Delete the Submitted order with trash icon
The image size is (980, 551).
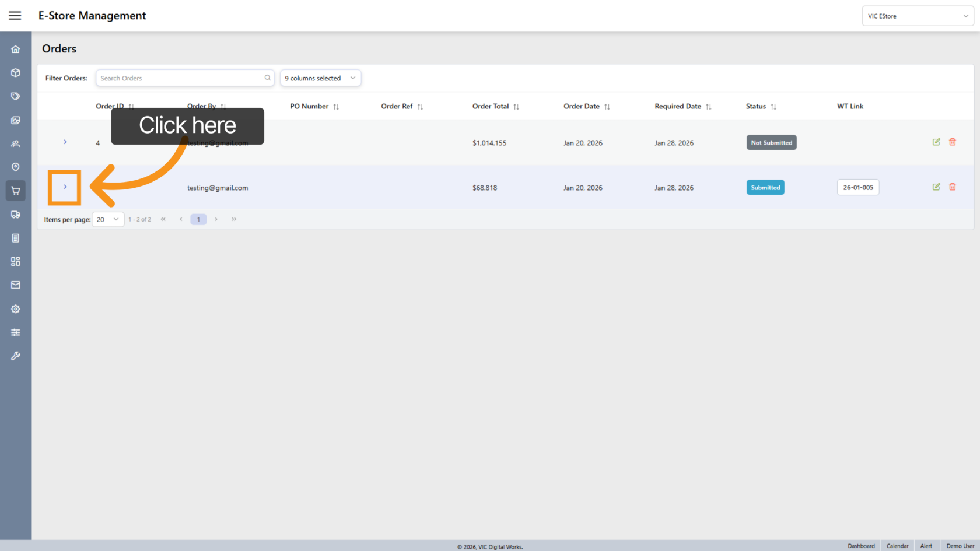(x=953, y=187)
